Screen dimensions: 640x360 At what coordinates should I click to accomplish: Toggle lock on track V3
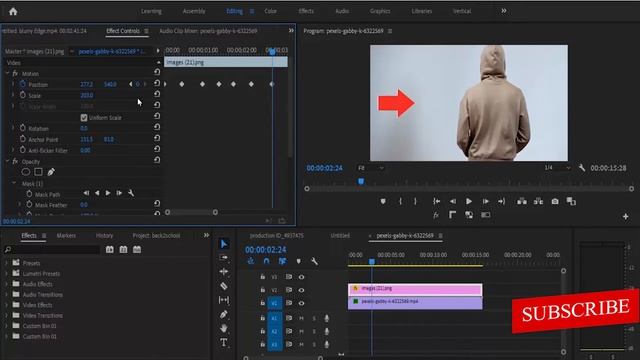(x=262, y=277)
